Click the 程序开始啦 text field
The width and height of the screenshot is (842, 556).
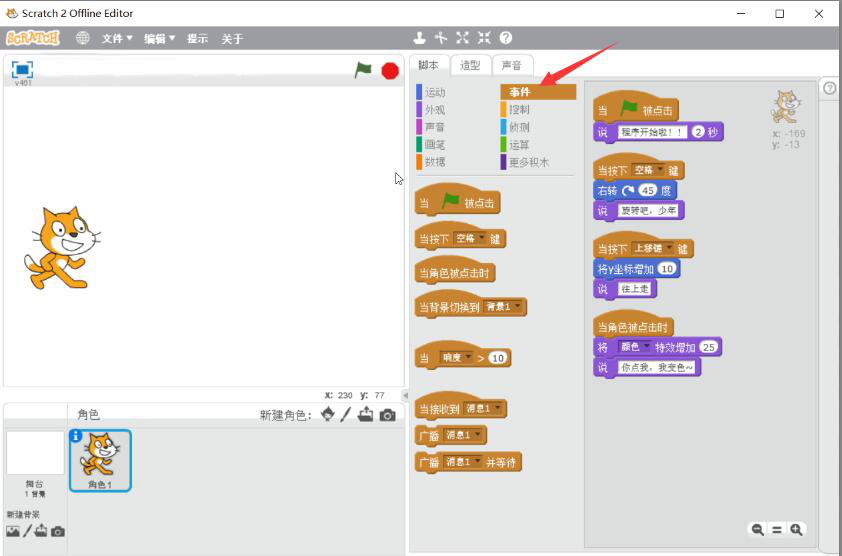point(652,132)
